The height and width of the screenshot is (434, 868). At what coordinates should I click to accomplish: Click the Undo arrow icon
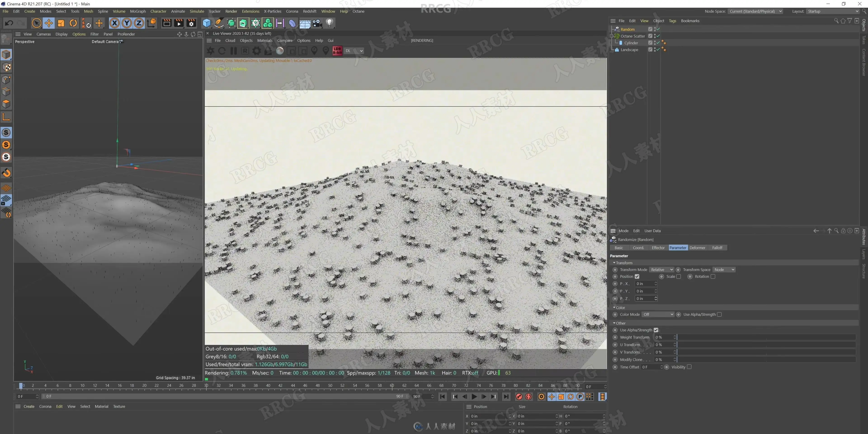click(x=9, y=23)
